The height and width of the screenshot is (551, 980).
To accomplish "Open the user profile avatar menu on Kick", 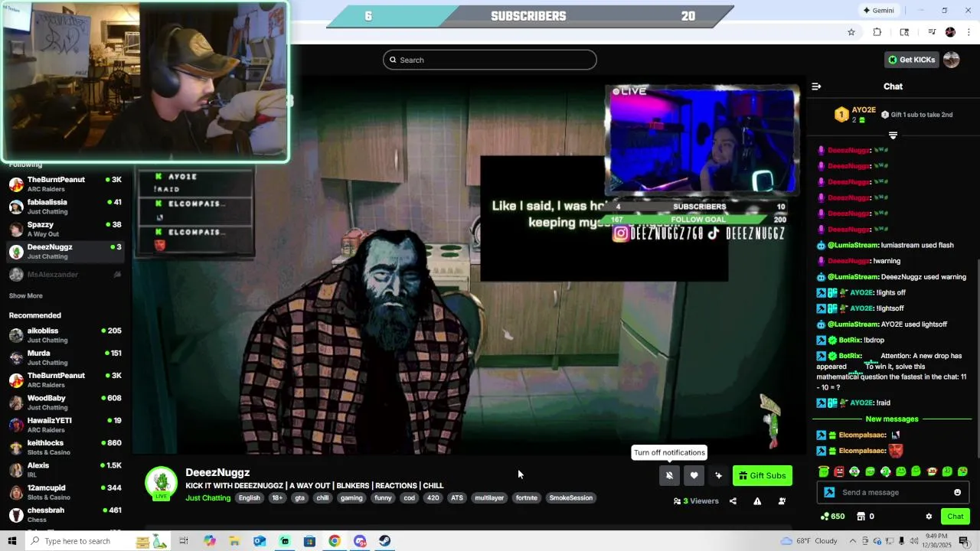I will [952, 60].
